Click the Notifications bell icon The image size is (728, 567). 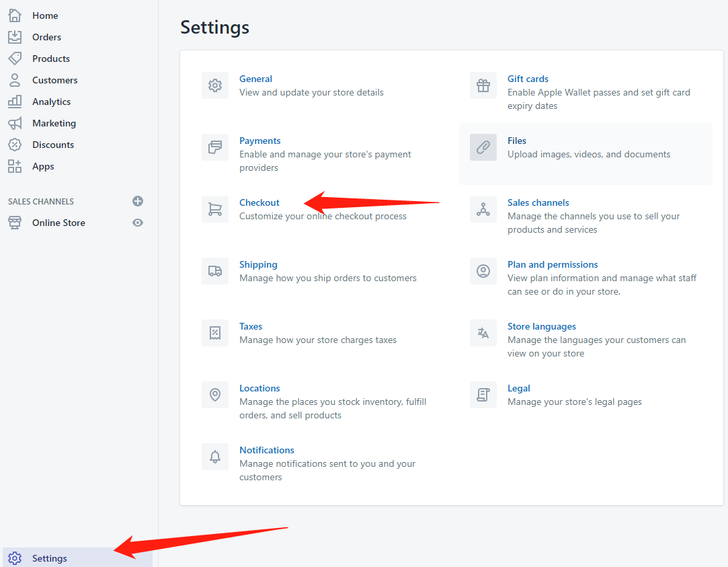(x=215, y=457)
